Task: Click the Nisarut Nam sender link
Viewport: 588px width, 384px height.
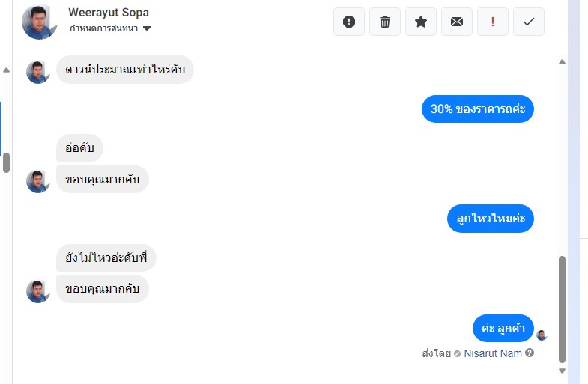Action: coord(492,353)
